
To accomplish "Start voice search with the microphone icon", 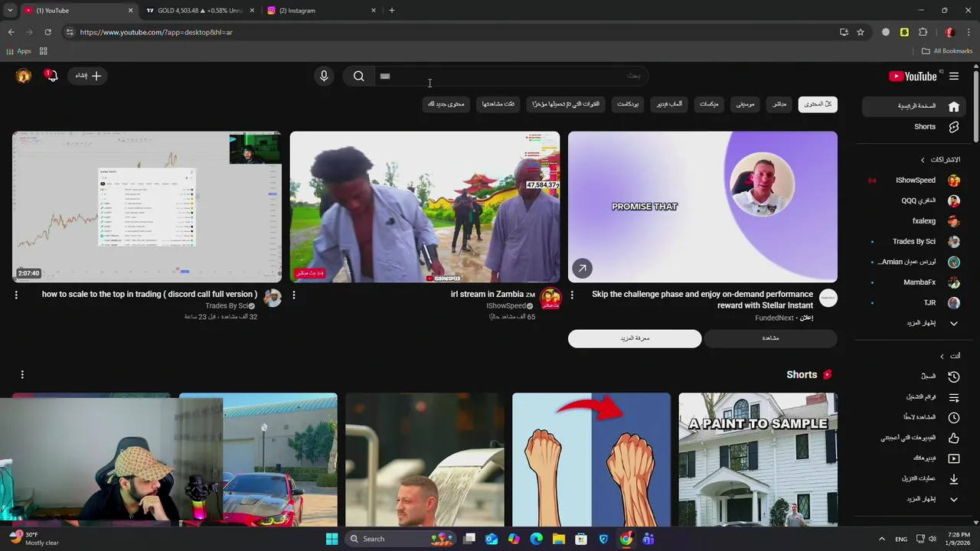I will point(324,76).
